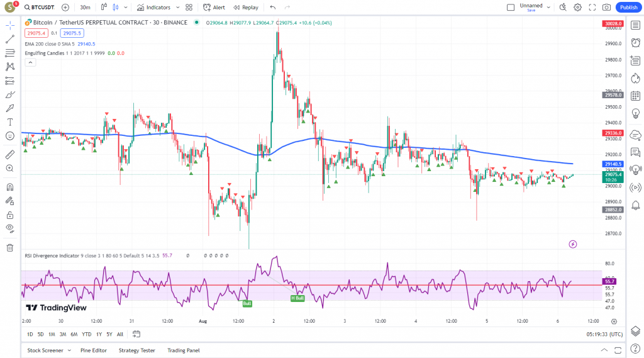Set range to YTD
The height and width of the screenshot is (358, 644).
tap(87, 334)
